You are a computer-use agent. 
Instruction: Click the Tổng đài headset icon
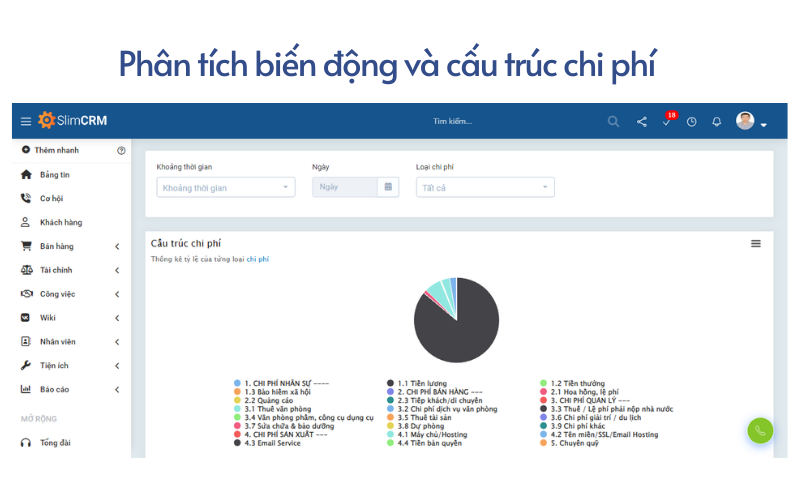[x=26, y=442]
